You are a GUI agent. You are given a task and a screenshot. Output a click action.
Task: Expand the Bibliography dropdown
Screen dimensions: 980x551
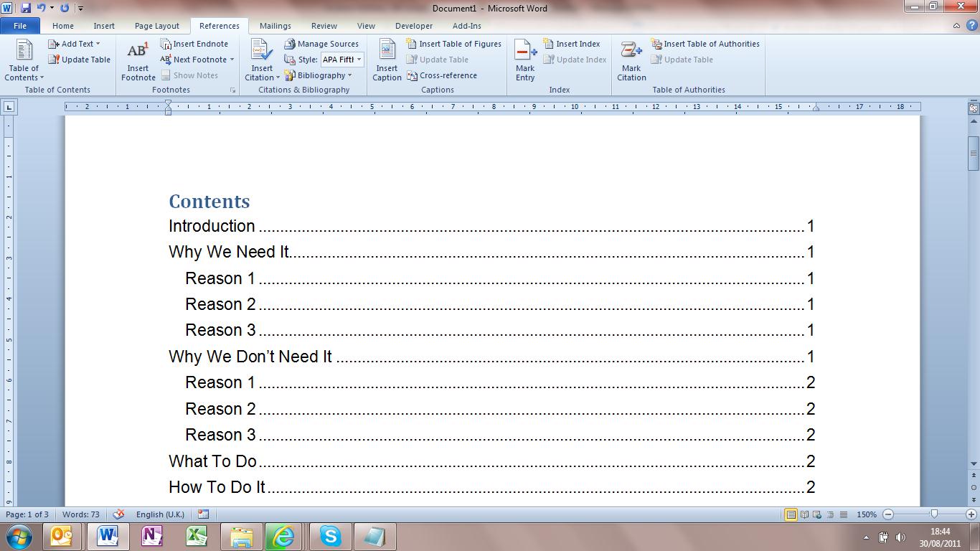(x=349, y=75)
